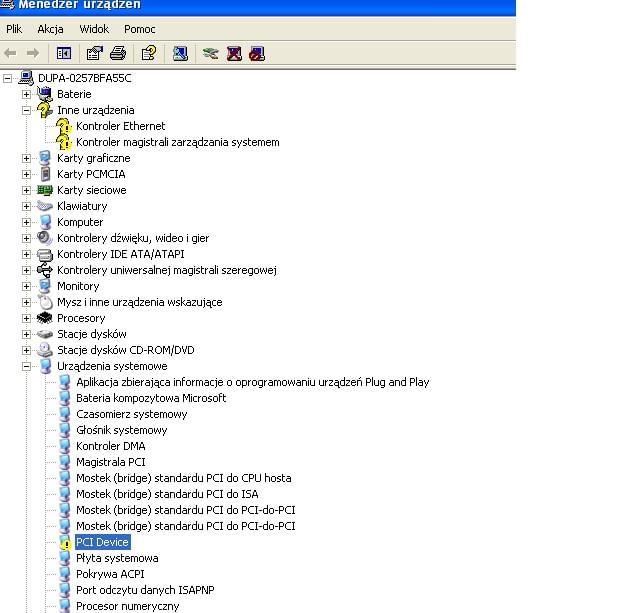Select Procesor numeryczny entry
This screenshot has height=613, width=640.
pyautogui.click(x=128, y=606)
